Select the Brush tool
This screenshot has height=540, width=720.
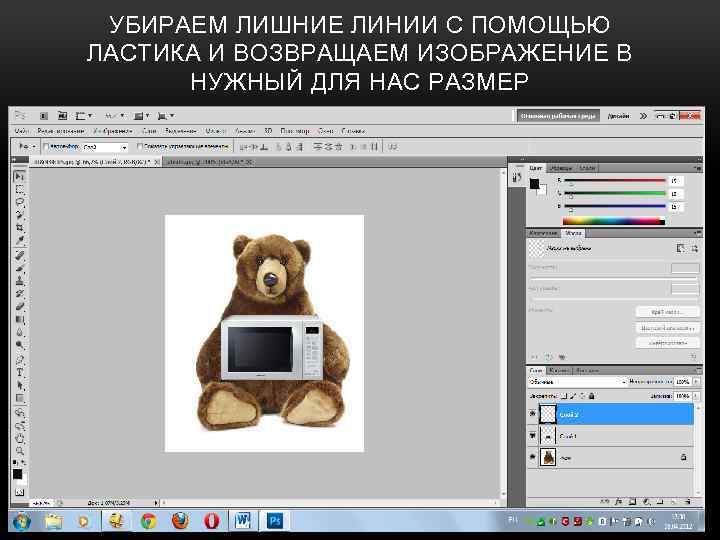coord(19,268)
